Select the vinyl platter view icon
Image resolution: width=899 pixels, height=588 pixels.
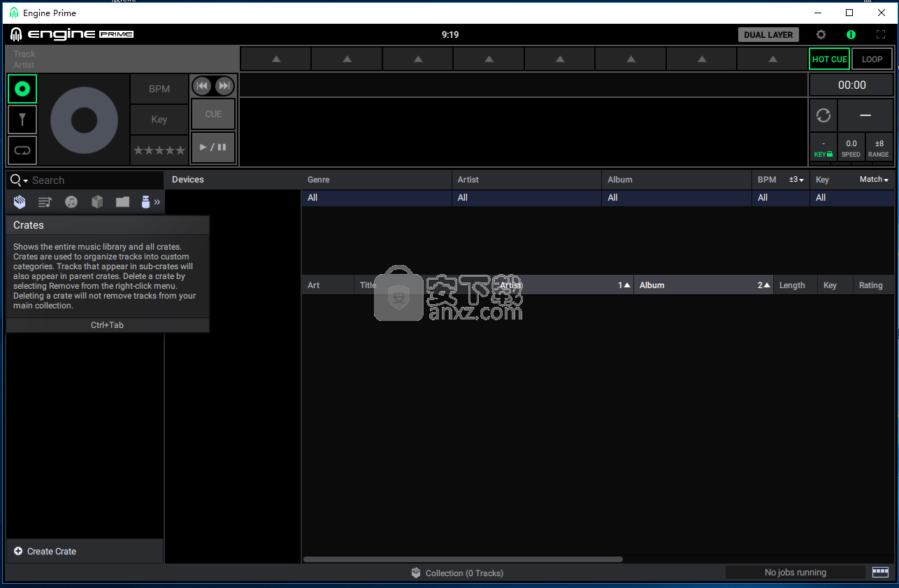22,89
